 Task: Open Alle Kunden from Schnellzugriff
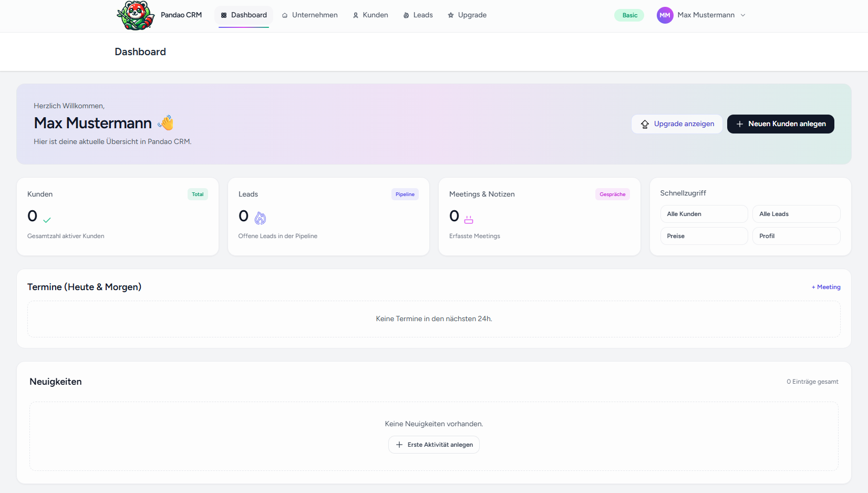point(704,214)
